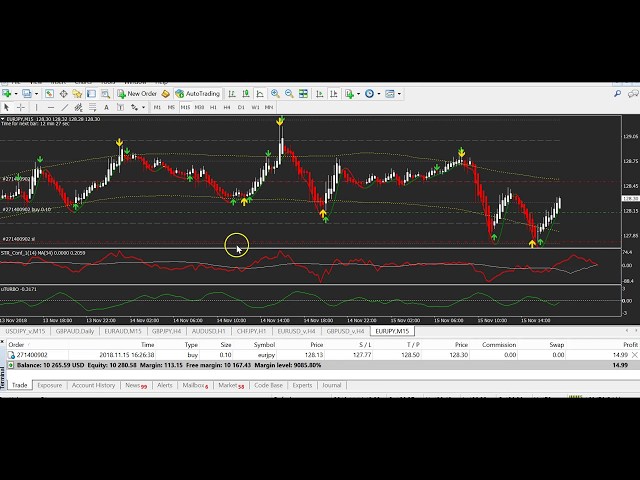Click the Profit column header
This screenshot has width=640, height=480.
click(629, 344)
